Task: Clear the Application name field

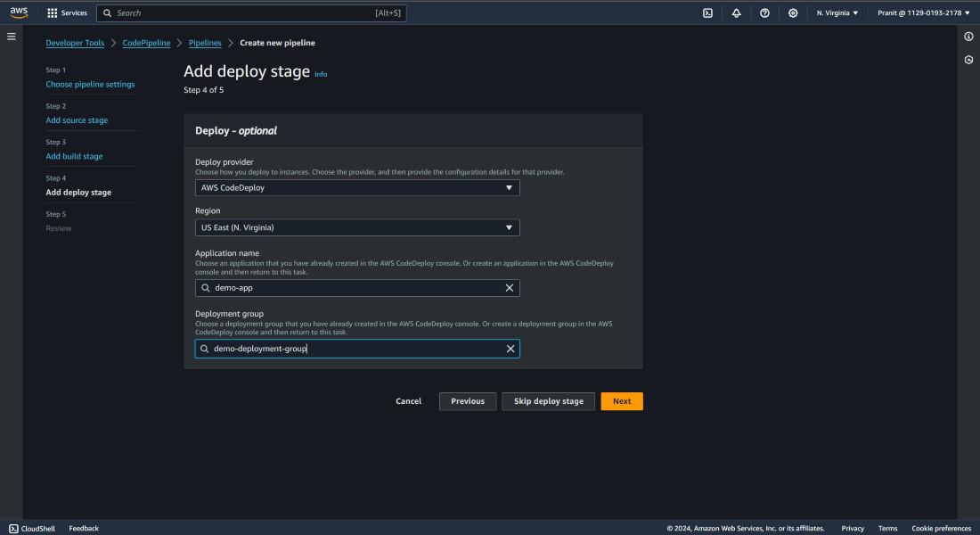Action: click(510, 288)
